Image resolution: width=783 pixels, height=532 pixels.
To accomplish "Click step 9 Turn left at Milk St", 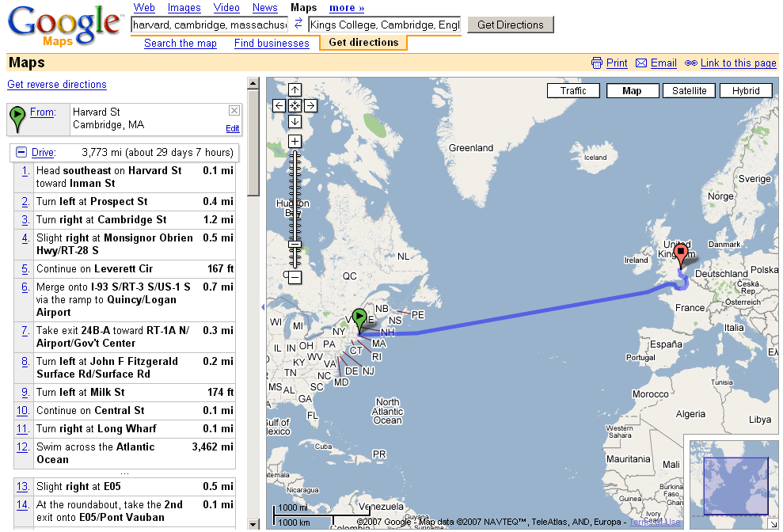I will 125,393.
